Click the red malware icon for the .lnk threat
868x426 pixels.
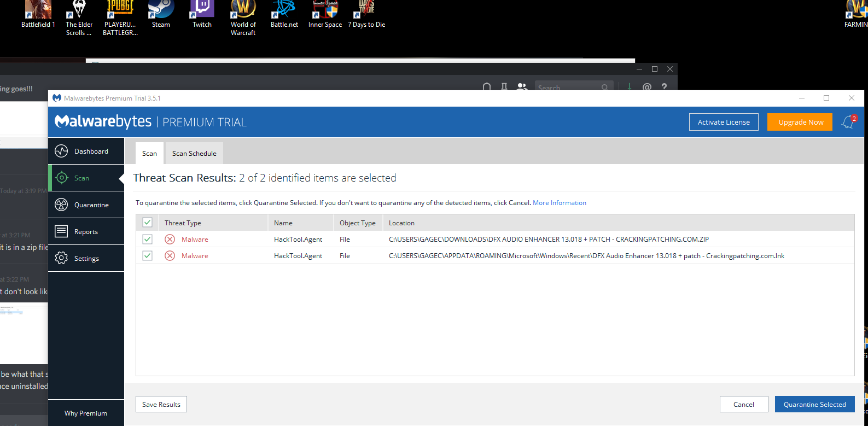pyautogui.click(x=170, y=255)
